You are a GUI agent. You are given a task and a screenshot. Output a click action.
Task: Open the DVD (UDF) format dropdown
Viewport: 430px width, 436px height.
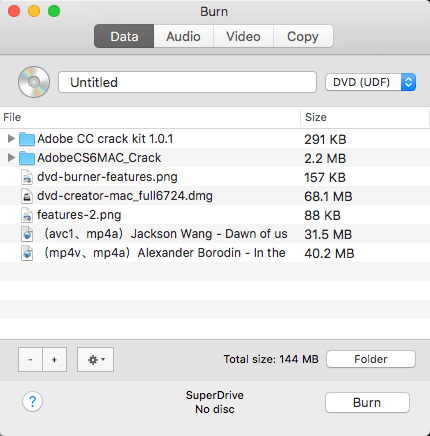coord(370,82)
